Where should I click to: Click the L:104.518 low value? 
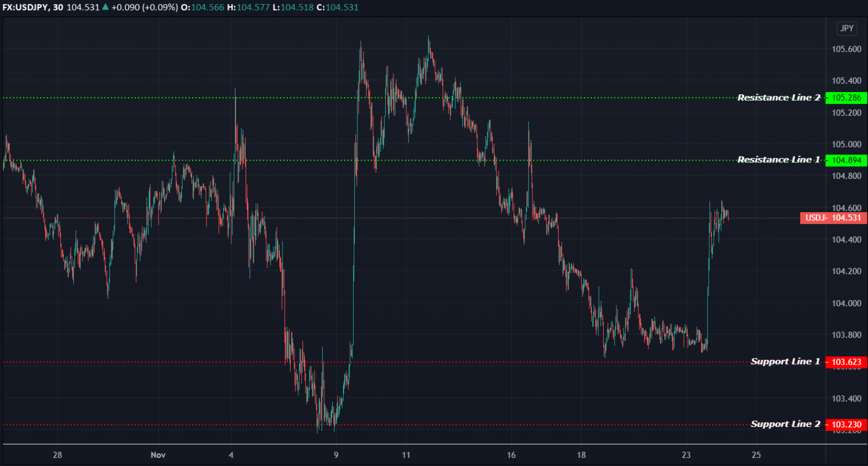tap(293, 7)
